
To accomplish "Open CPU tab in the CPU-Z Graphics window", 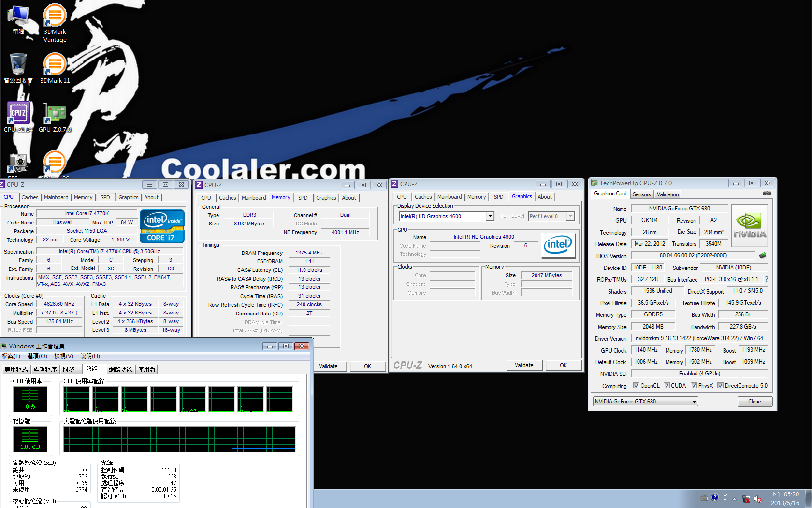I will click(x=402, y=197).
